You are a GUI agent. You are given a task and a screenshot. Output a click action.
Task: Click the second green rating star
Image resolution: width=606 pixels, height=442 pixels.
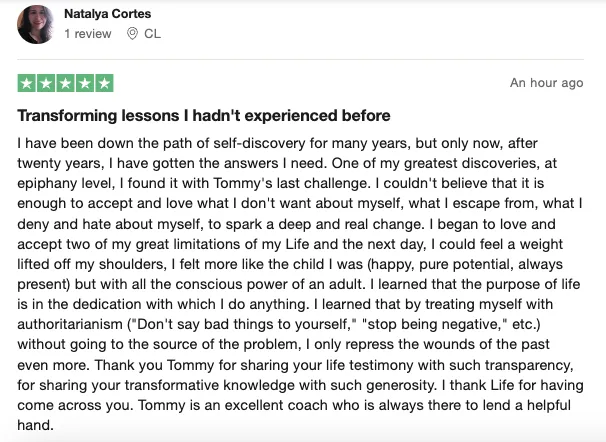(46, 83)
